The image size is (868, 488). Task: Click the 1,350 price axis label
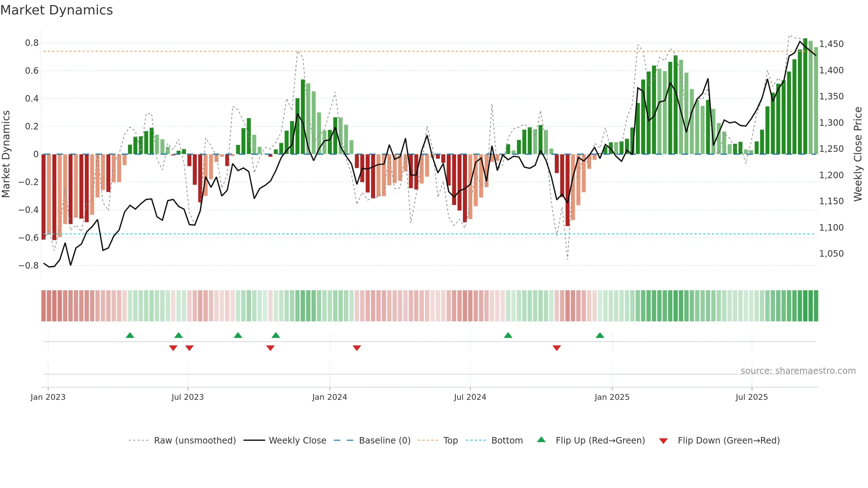pos(831,97)
